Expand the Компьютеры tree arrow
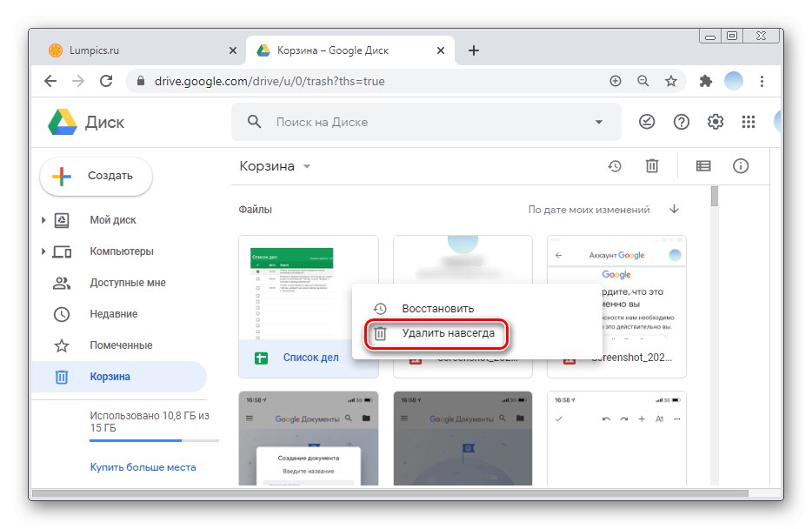 click(x=43, y=251)
